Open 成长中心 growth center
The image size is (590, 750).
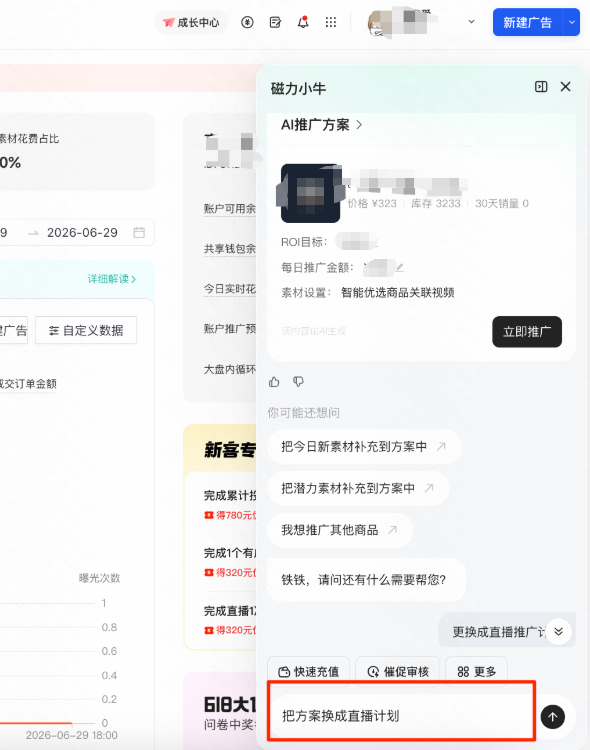click(x=191, y=22)
